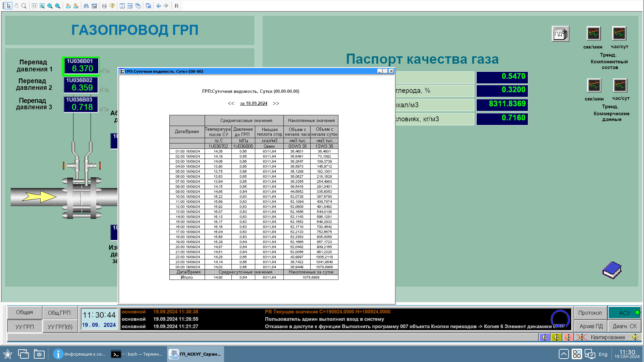Click the blue back arrow icon
Viewport: 644px width, 362px height.
pos(158,6)
